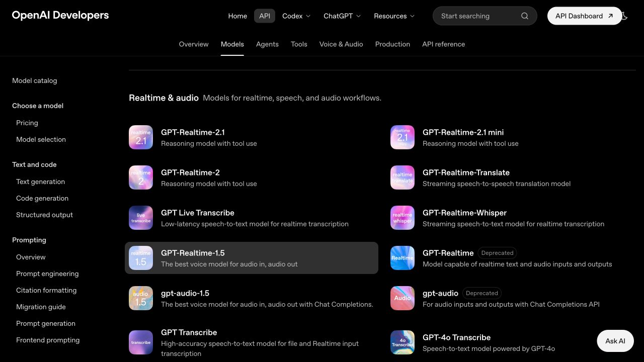Click 'Low-latency speech-to-text model' description

click(255, 224)
